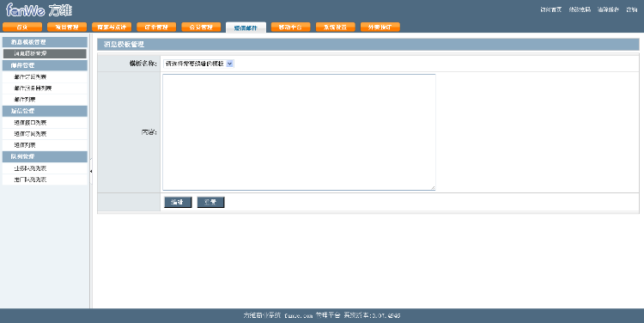The height and width of the screenshot is (323, 644).
Task: Click the 清除缓存 link
Action: click(x=608, y=9)
